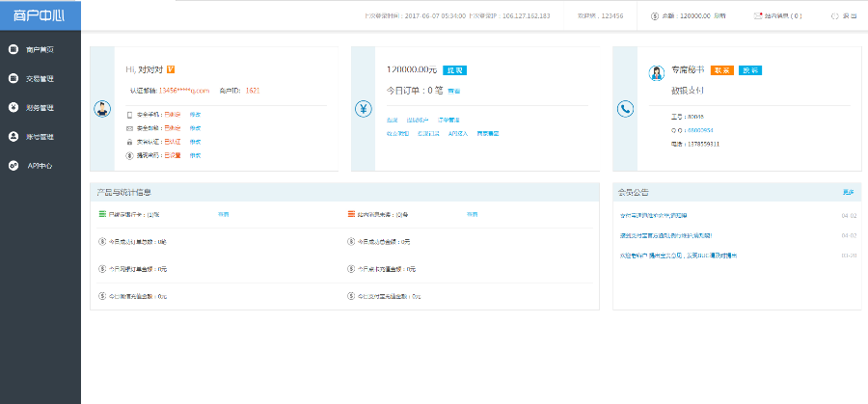Viewport: 868px width, 404px height.
Task: Click 退出 to log out
Action: pos(850,16)
